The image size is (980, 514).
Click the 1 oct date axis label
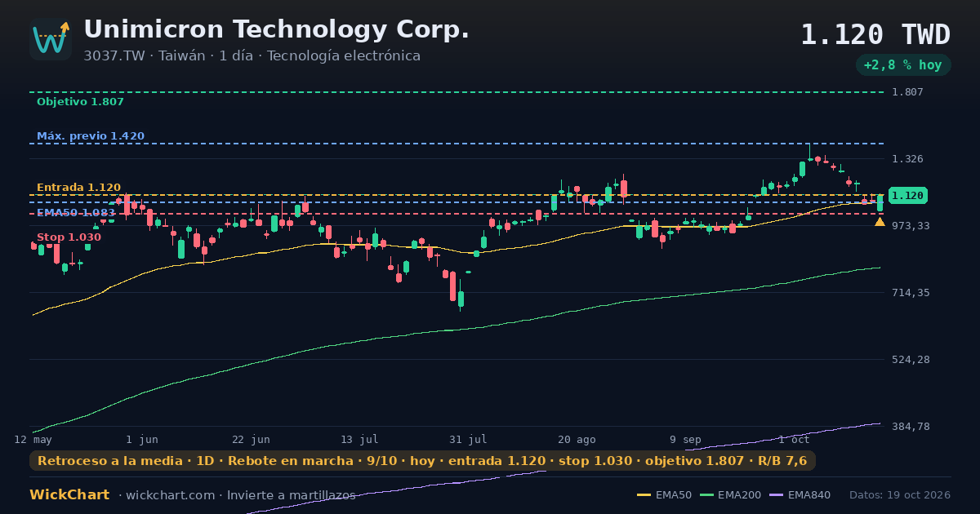794,440
